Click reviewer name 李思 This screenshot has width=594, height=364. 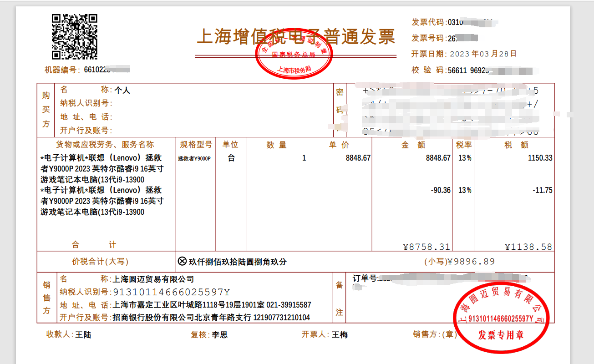(220, 334)
